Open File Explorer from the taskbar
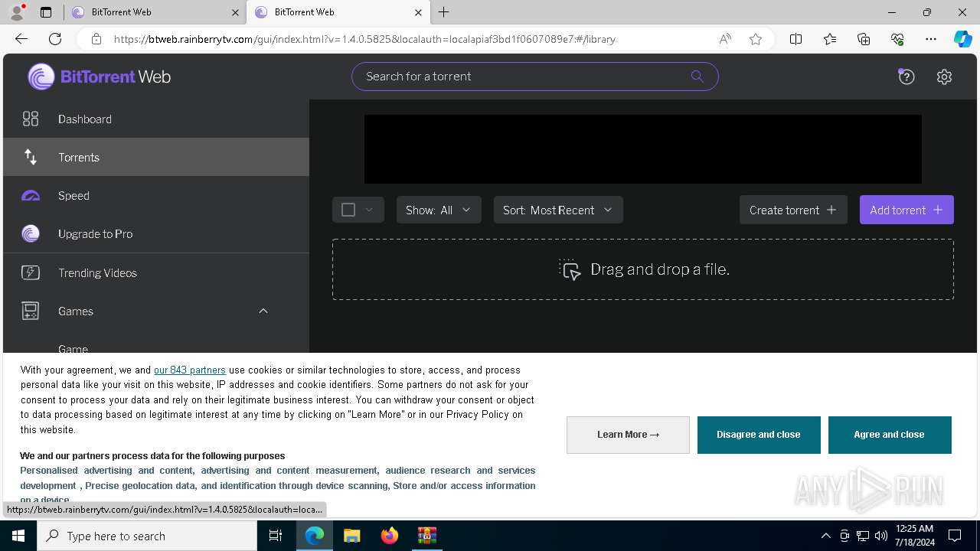The image size is (980, 551). click(351, 536)
